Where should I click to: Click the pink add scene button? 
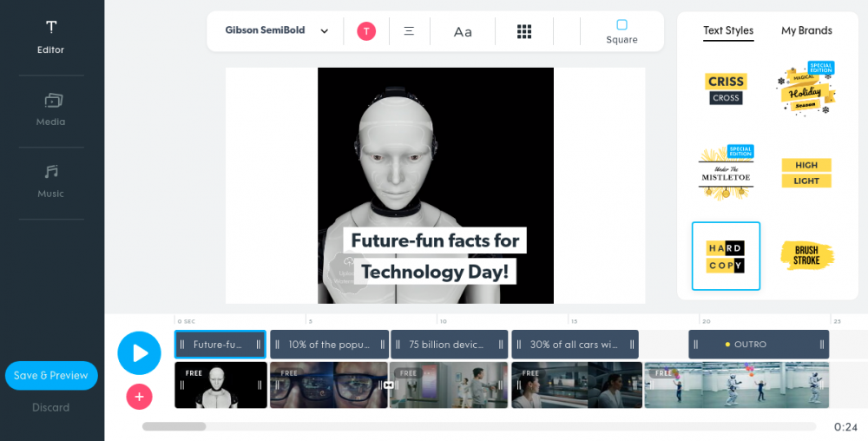139,397
